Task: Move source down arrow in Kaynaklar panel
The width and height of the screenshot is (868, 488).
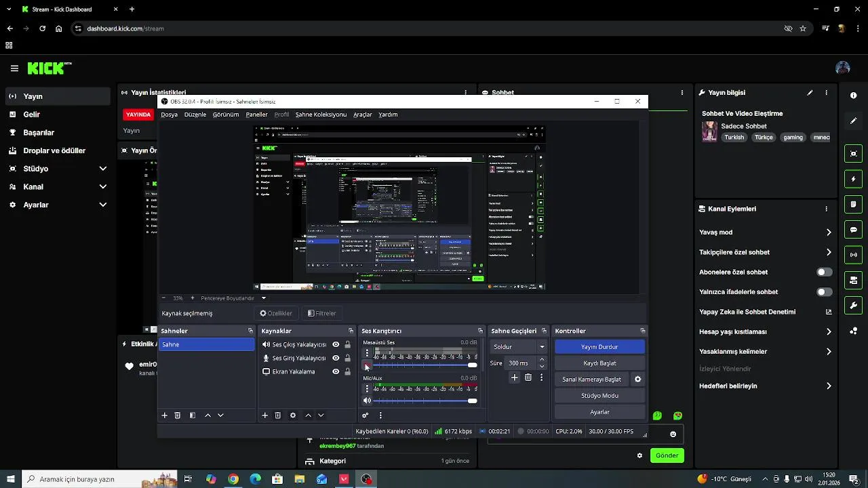Action: (x=321, y=415)
